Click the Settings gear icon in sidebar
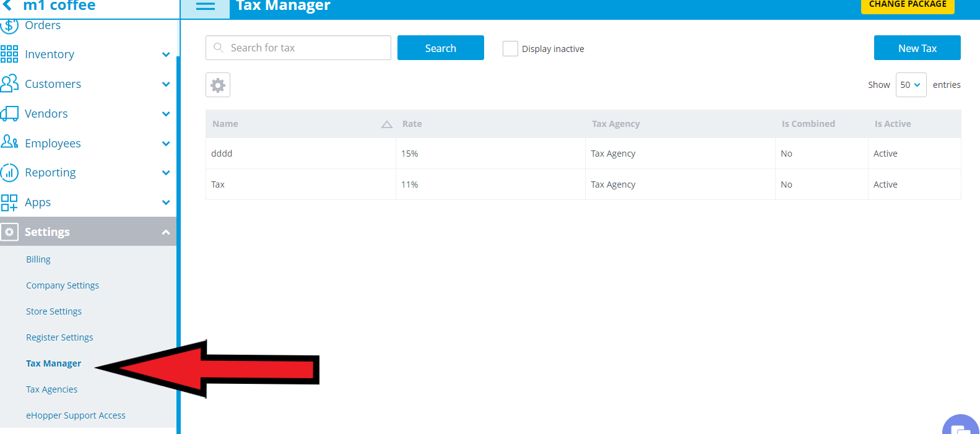This screenshot has width=980, height=434. coord(9,232)
